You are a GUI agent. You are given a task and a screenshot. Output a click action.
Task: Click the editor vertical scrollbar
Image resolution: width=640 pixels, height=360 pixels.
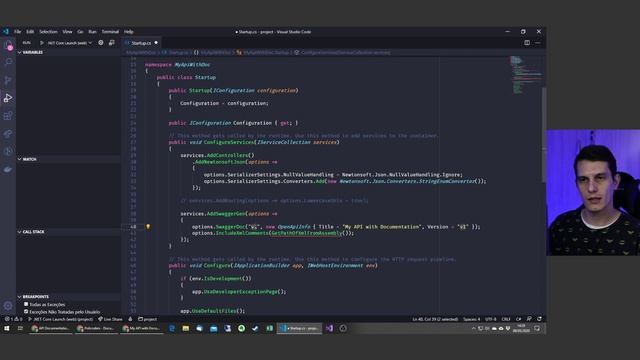[x=544, y=135]
